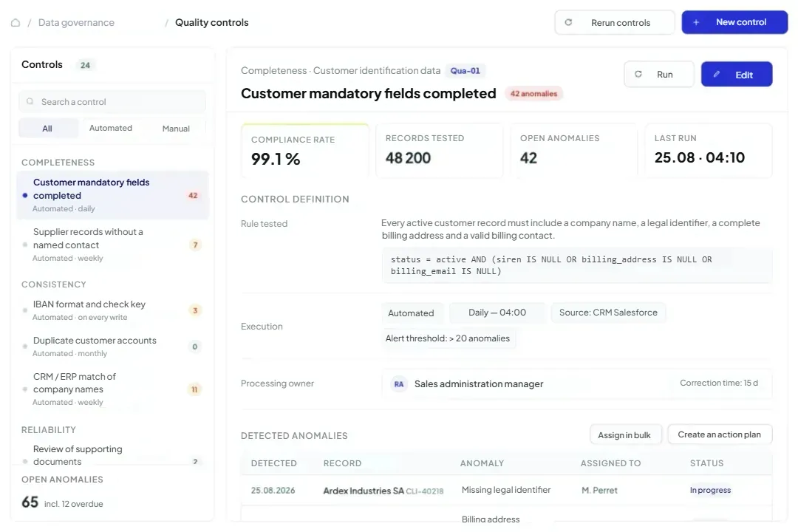Click the 42 anomalies pill

pyautogui.click(x=534, y=94)
